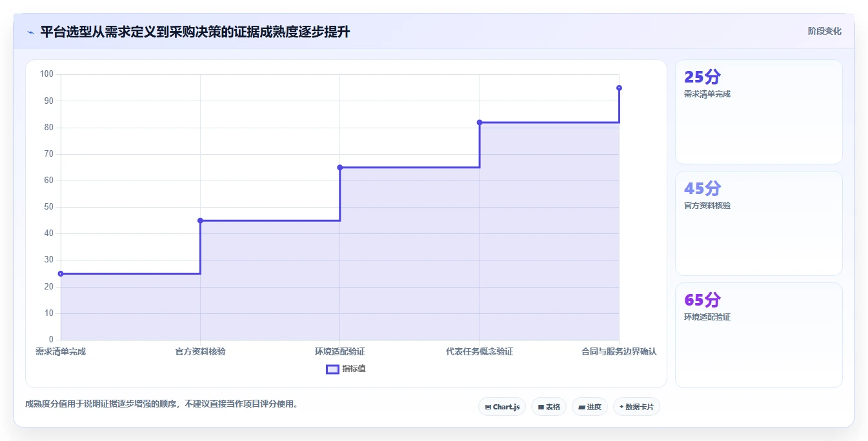Click y-axis tick label 80
868x441 pixels.
[49, 128]
